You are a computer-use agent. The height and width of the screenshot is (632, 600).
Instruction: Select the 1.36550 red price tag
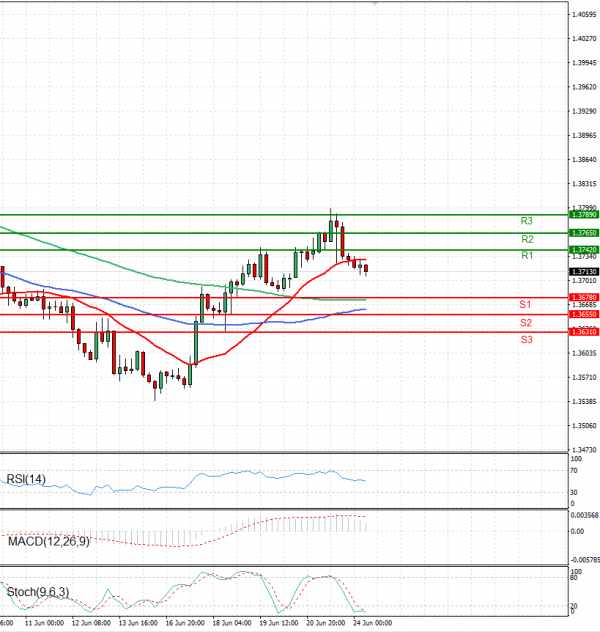[x=584, y=314]
